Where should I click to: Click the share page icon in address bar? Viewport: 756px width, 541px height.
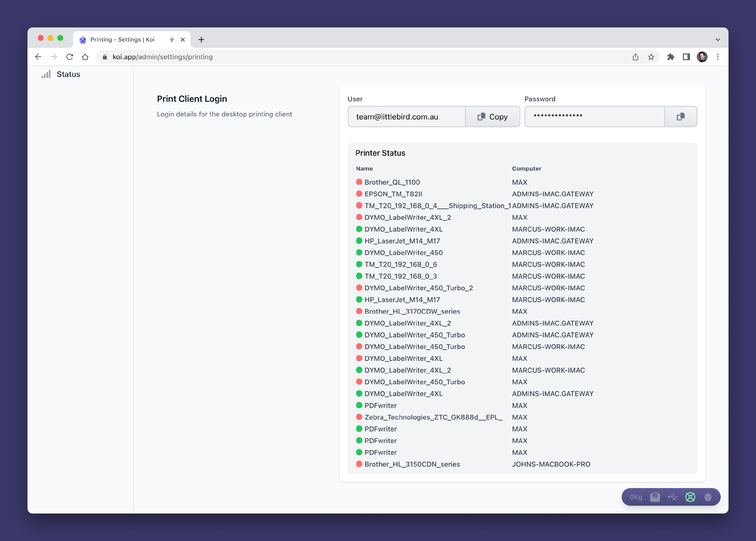click(x=635, y=57)
